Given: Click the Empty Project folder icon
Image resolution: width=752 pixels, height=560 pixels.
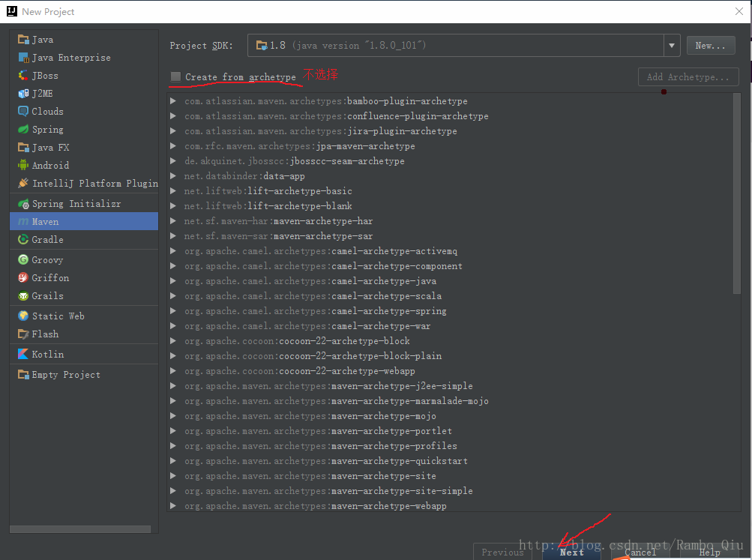Looking at the screenshot, I should [x=23, y=374].
